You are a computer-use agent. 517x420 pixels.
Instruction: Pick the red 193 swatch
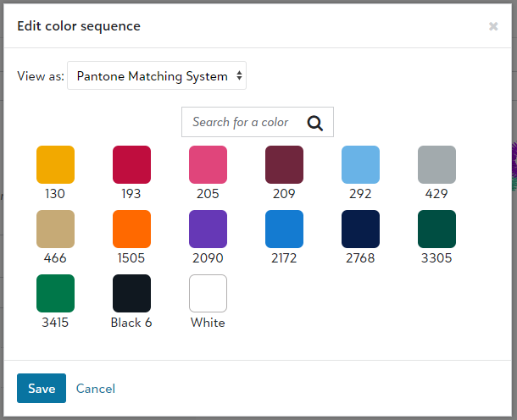131,165
